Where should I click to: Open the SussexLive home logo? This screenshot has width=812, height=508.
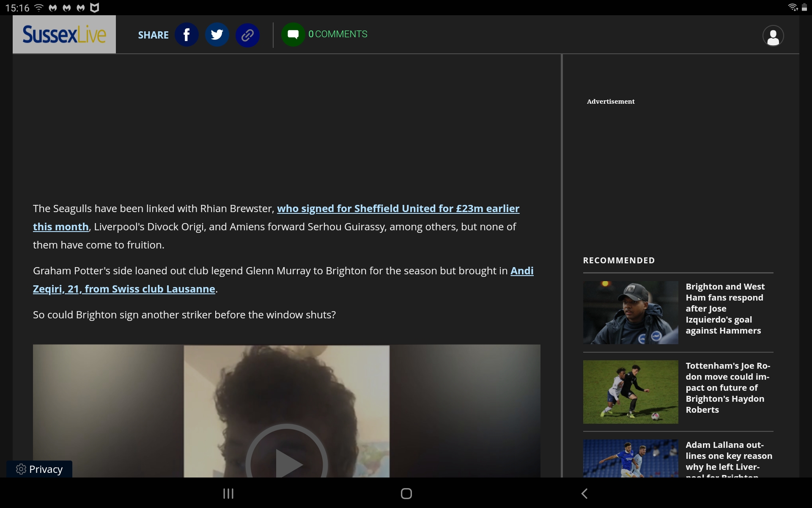point(64,34)
